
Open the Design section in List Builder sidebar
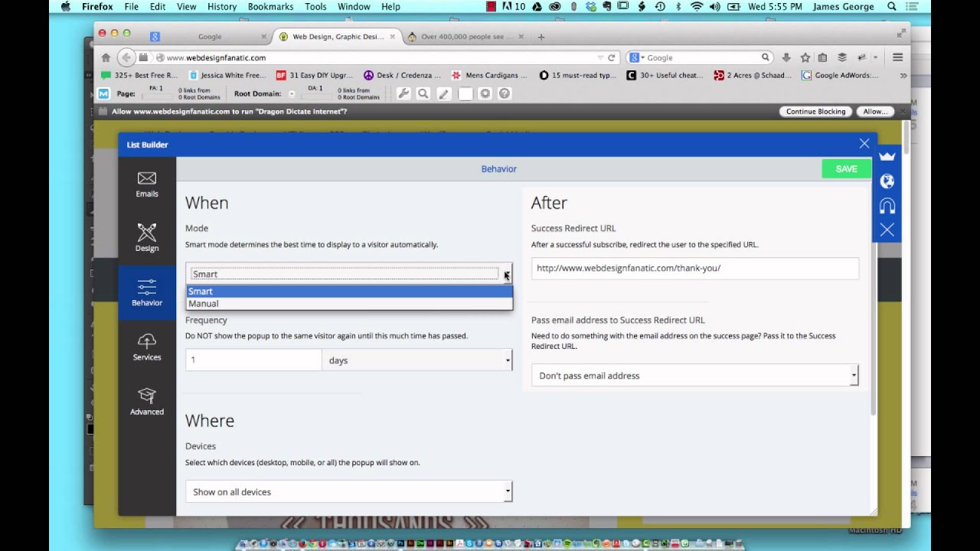pyautogui.click(x=147, y=238)
